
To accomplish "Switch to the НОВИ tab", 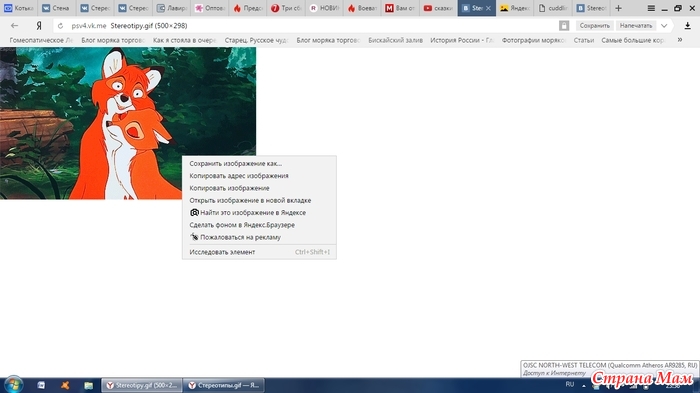I will click(x=325, y=8).
